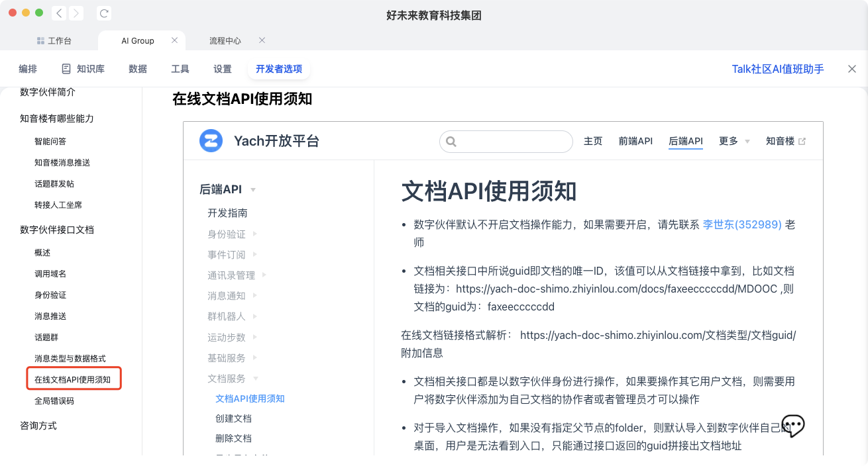The height and width of the screenshot is (466, 868).
Task: Expand the 事件订阅 section
Action: click(233, 255)
